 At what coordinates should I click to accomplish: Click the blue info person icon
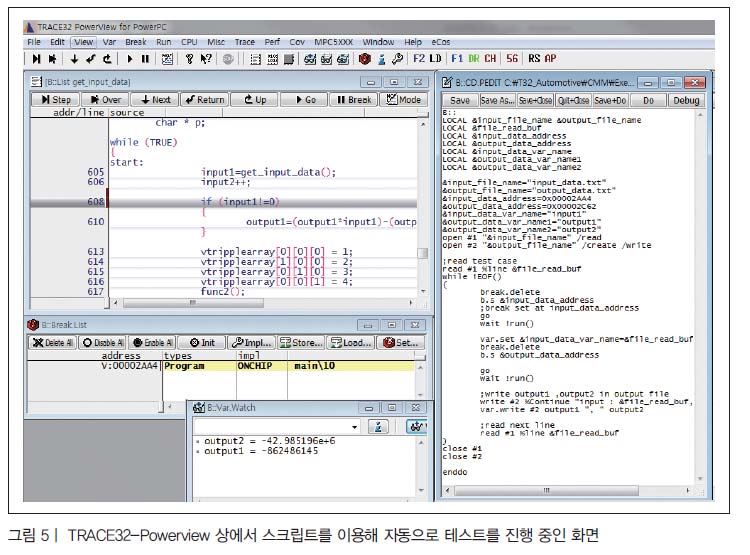381,59
